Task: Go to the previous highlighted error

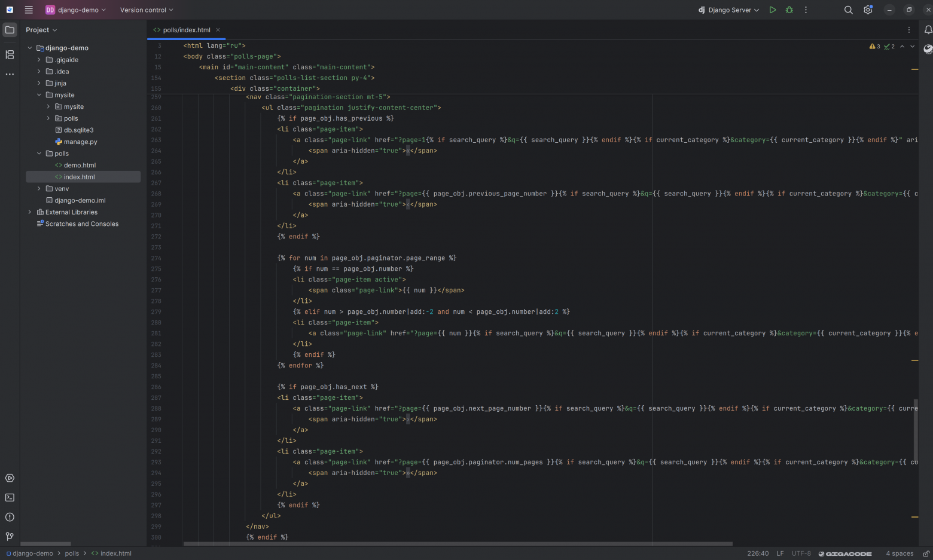Action: [902, 46]
